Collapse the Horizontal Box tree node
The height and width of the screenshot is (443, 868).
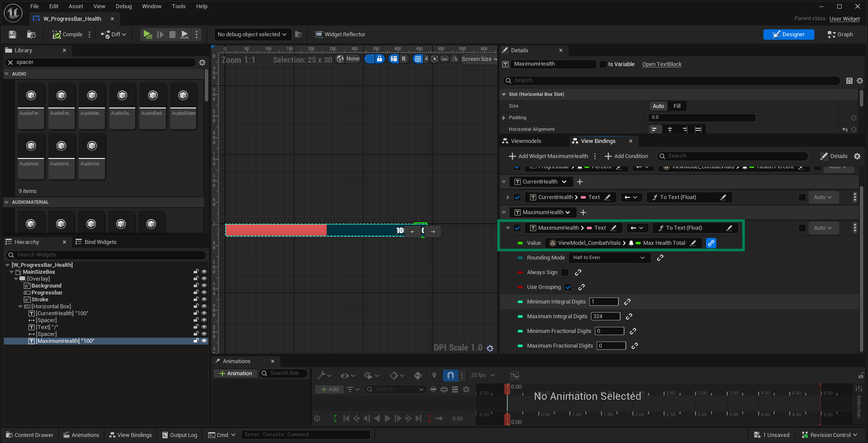click(20, 307)
